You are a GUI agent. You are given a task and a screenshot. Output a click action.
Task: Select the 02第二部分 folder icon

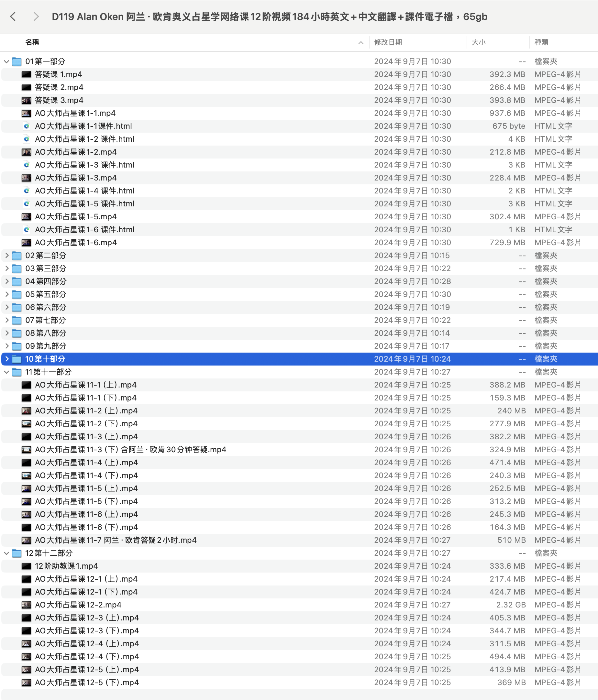coord(17,256)
